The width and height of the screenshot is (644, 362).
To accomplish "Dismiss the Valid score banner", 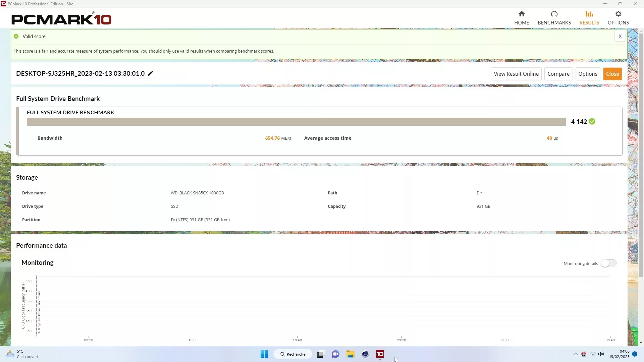I will click(620, 36).
